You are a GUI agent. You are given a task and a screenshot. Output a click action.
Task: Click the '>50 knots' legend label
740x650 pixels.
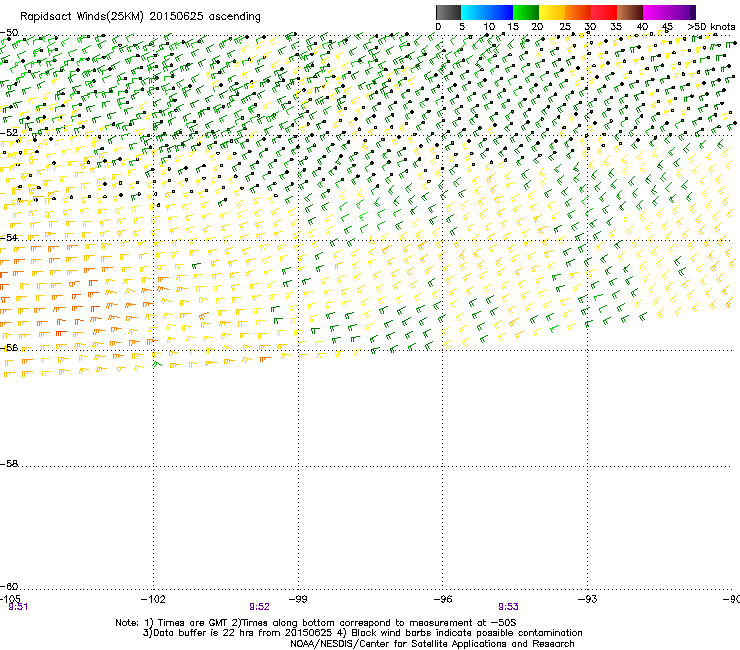(x=711, y=27)
